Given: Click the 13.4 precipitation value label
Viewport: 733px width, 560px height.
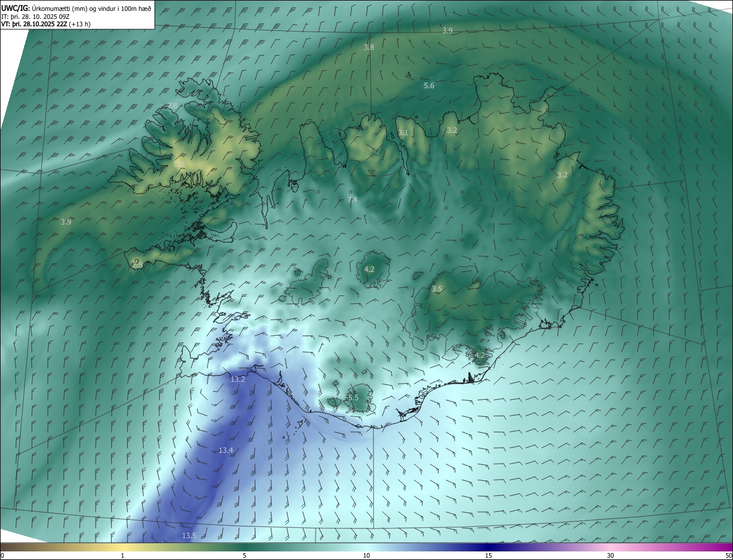Looking at the screenshot, I should pyautogui.click(x=226, y=450).
